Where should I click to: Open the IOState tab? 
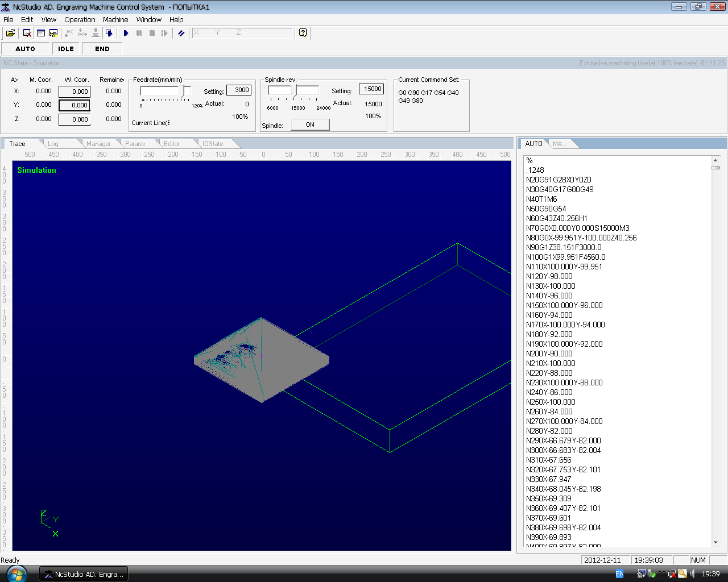213,144
